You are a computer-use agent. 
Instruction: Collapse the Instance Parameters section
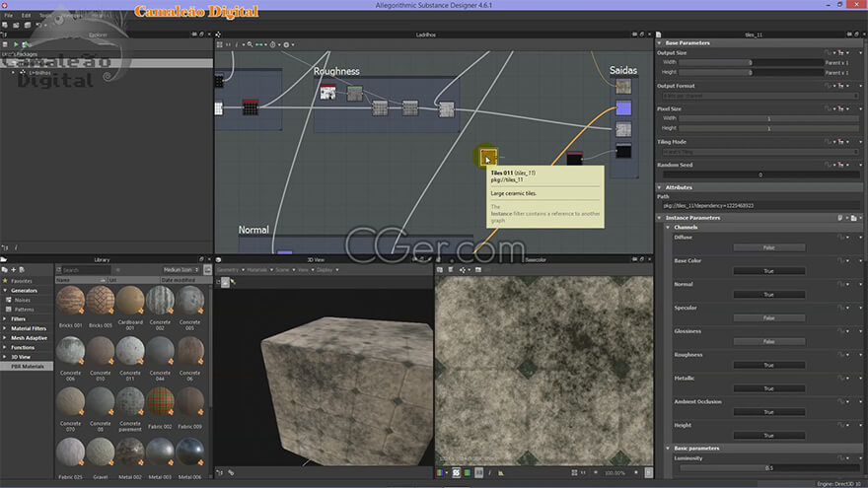coord(659,218)
